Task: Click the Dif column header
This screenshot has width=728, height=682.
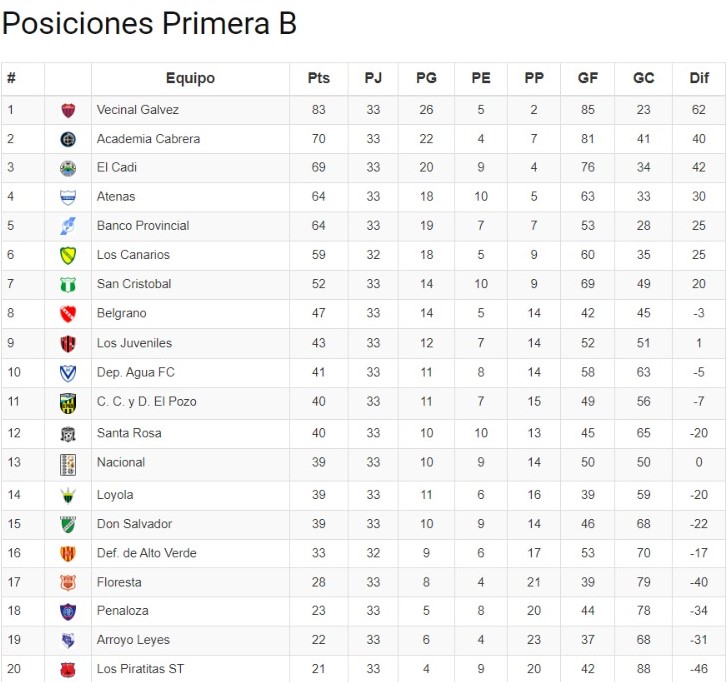Action: pos(698,78)
